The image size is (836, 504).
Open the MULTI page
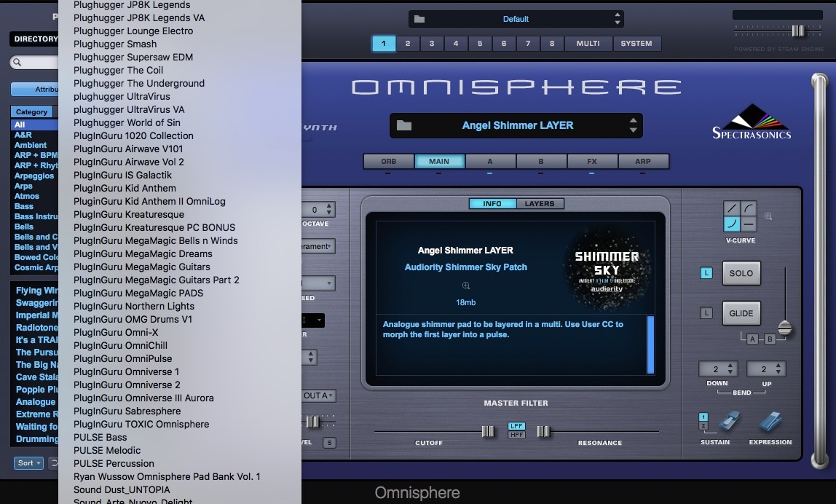[588, 44]
